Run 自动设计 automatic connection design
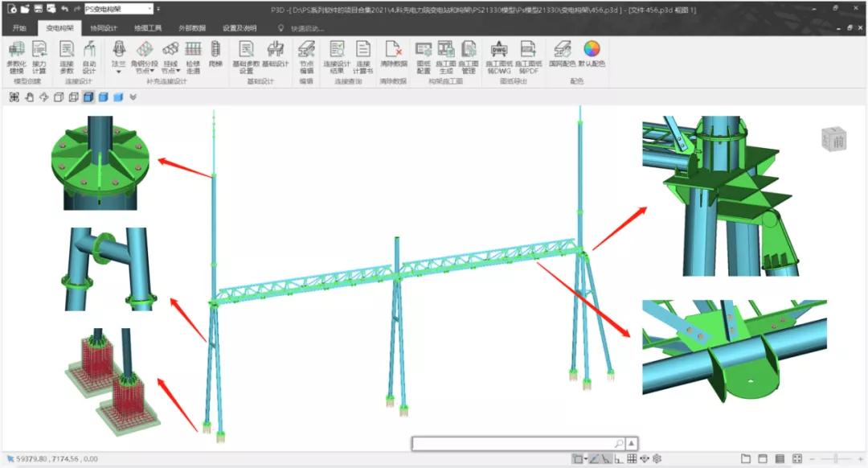 tap(89, 55)
